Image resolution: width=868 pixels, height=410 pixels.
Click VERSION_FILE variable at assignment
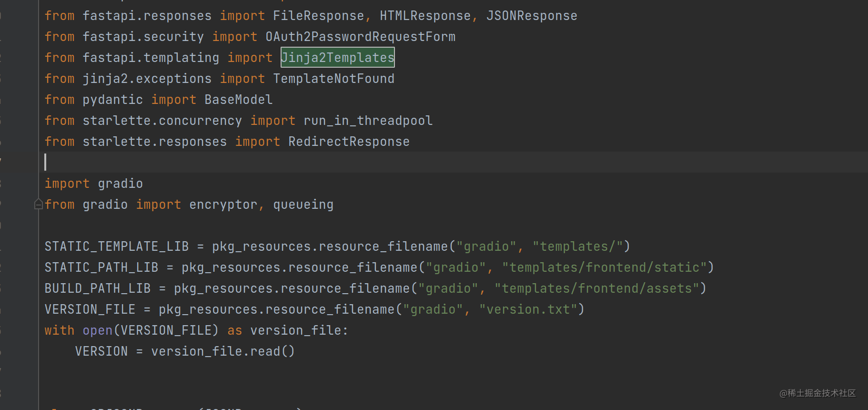tap(90, 309)
